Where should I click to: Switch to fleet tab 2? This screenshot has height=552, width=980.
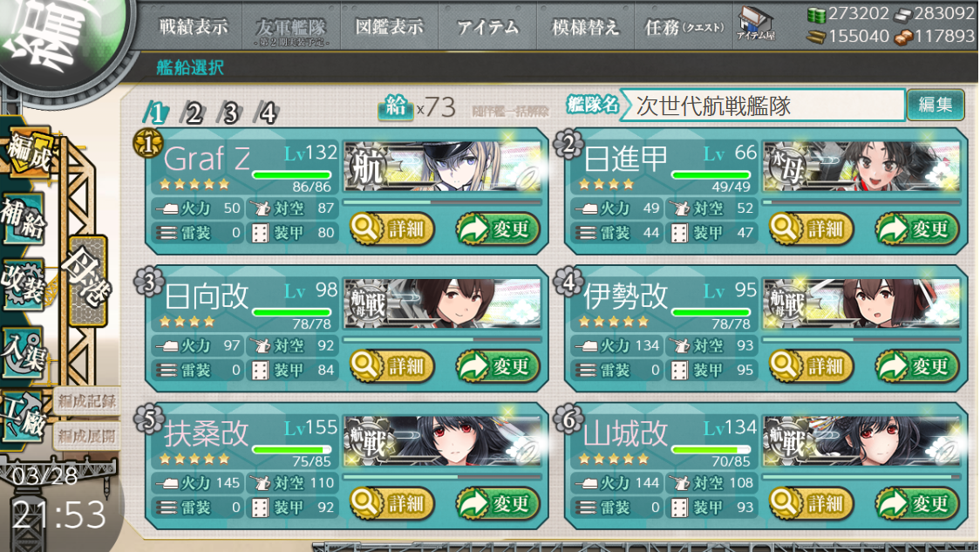point(194,113)
